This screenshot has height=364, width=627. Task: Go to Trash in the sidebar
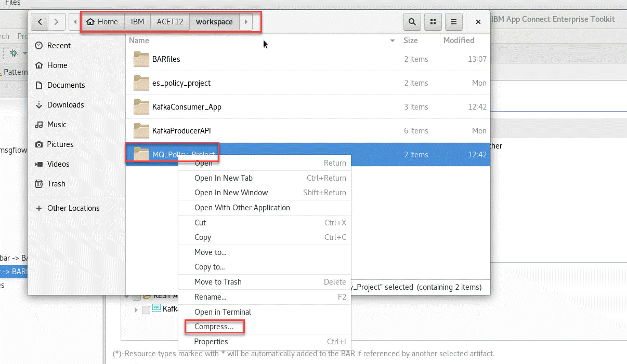56,184
